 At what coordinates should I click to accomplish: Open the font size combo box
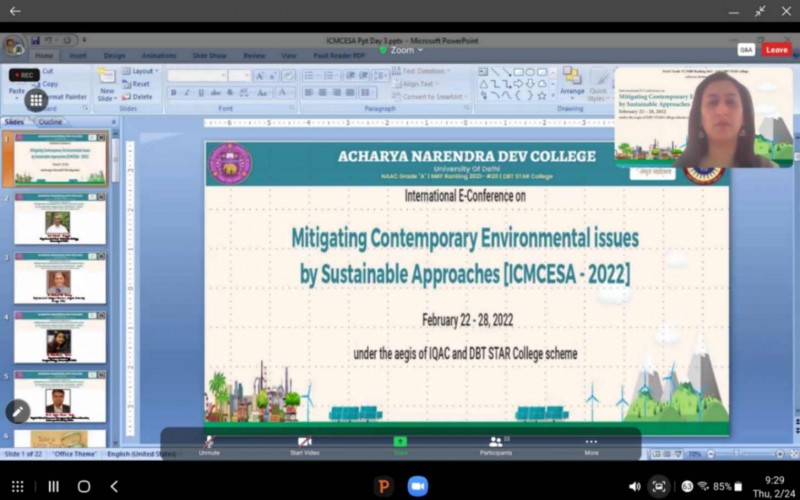239,76
